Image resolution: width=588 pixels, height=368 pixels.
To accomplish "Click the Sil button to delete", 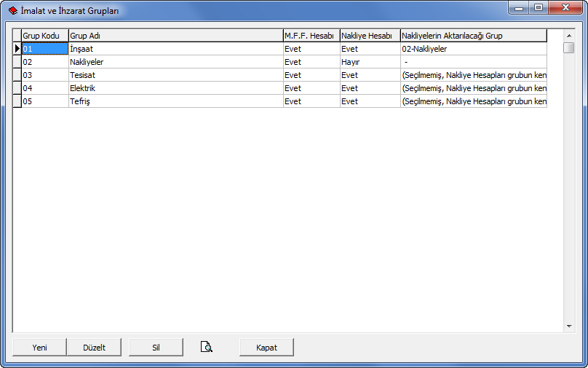I will click(156, 348).
